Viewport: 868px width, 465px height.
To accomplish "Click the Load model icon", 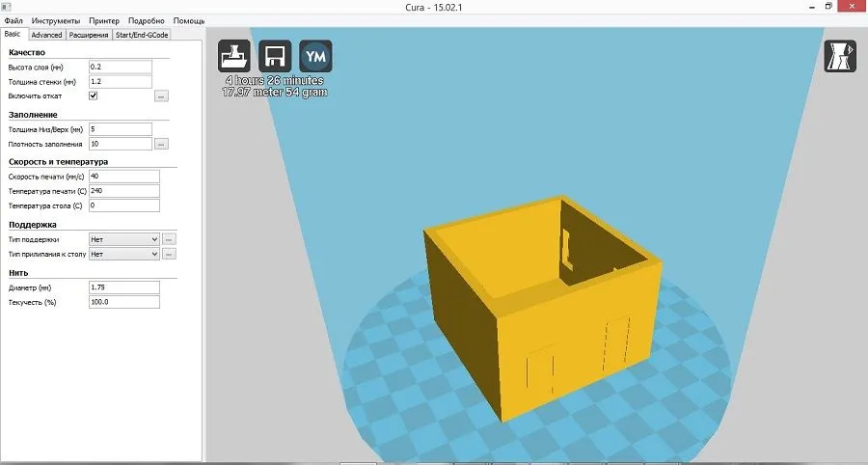I will 235,56.
